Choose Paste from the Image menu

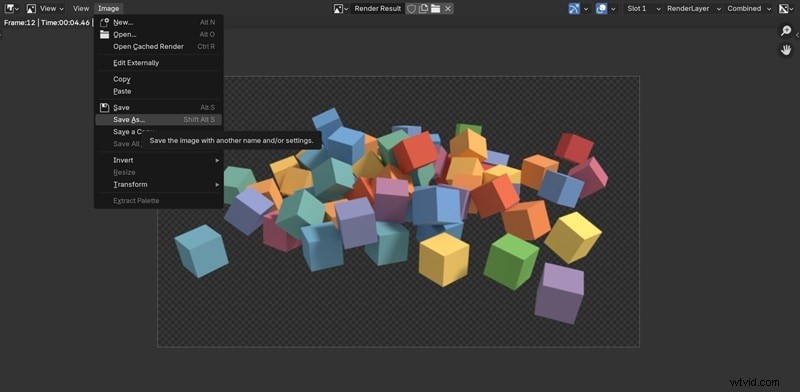pos(158,91)
